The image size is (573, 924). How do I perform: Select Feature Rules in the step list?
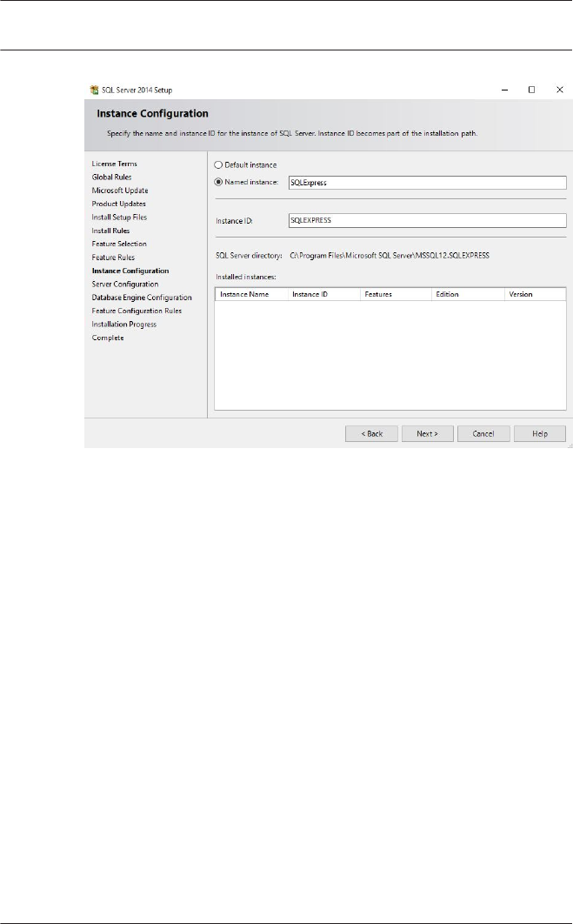click(113, 258)
